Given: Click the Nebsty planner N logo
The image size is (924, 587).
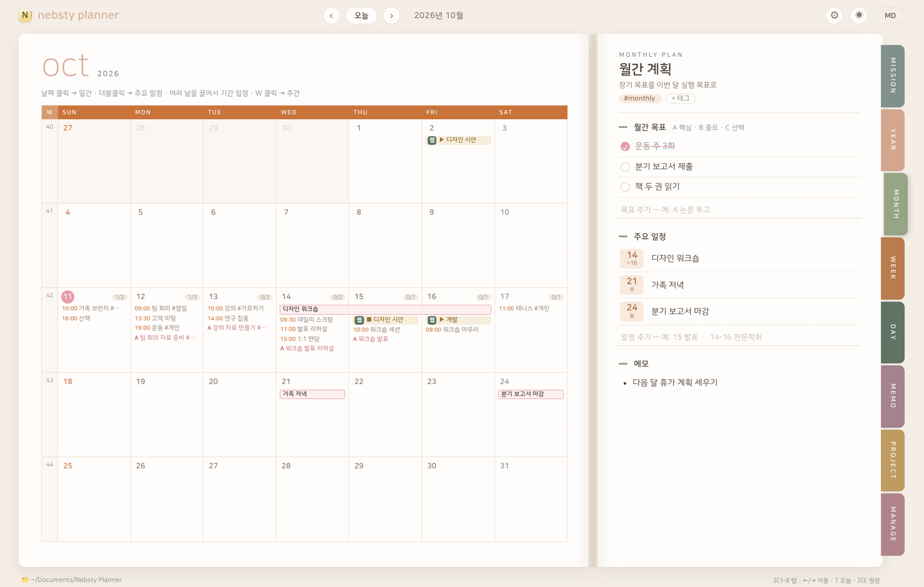Looking at the screenshot, I should (25, 16).
